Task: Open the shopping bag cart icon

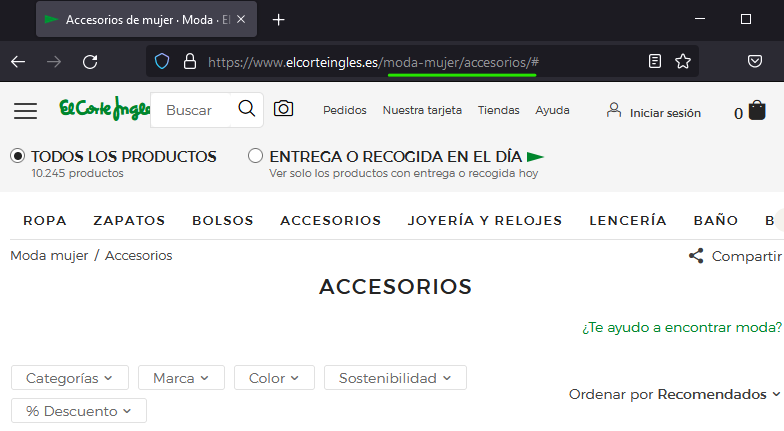Action: point(757,111)
